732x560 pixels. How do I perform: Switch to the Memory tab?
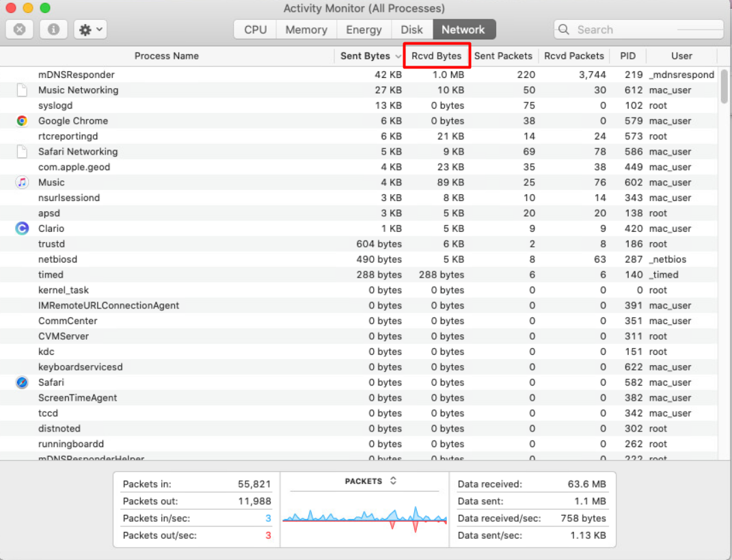306,29
